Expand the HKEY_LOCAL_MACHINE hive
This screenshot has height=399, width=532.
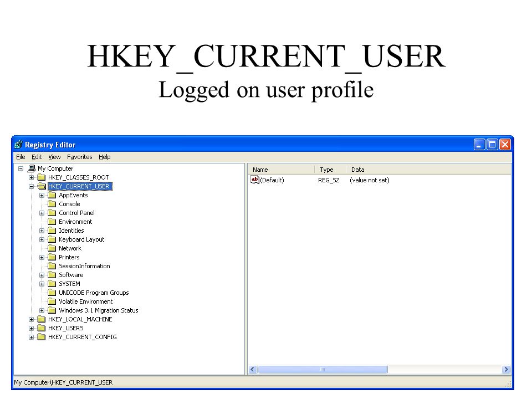[x=31, y=319]
